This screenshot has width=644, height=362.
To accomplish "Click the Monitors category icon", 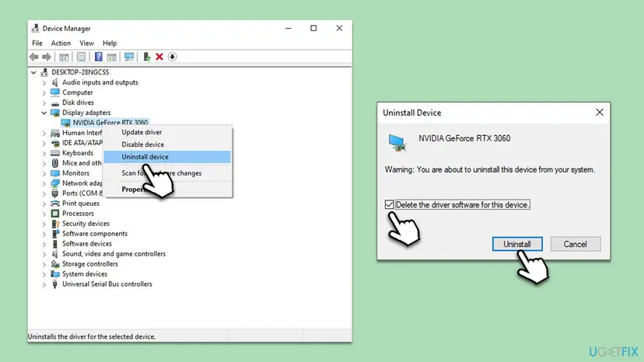I will click(55, 173).
